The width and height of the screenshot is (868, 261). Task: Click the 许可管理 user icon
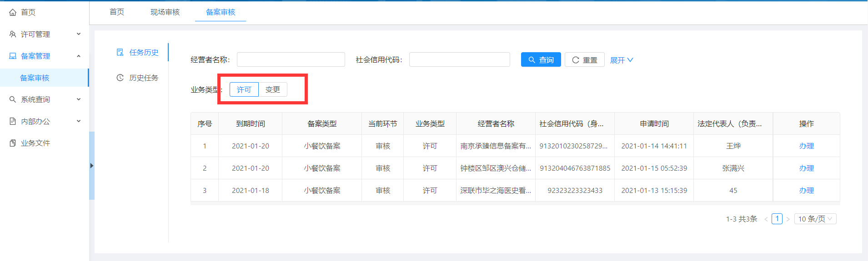pos(13,34)
